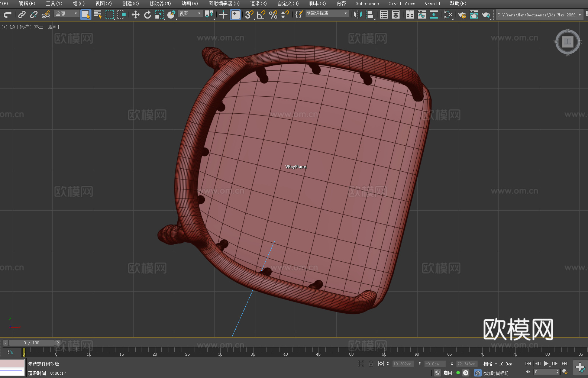The width and height of the screenshot is (588, 378).
Task: Click the Align tool icon
Action: pos(370,14)
